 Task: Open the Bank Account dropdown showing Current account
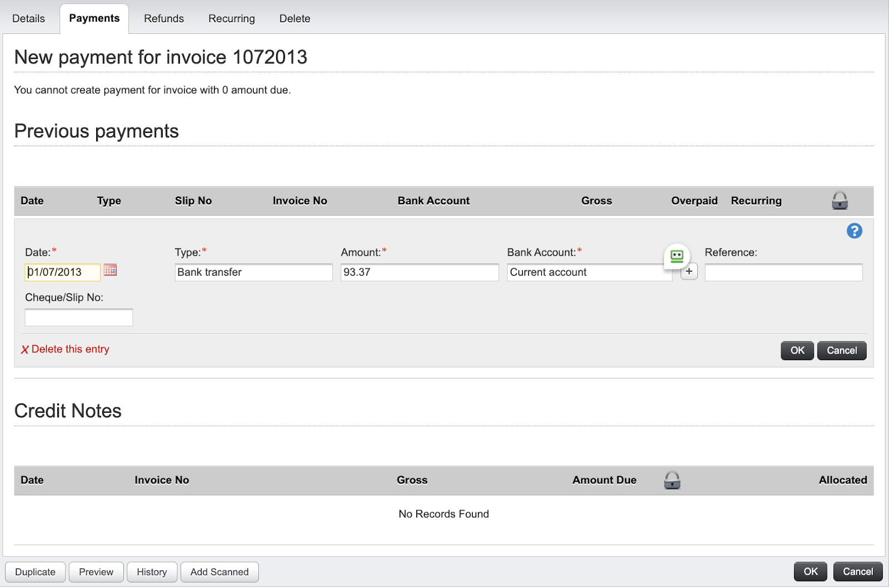tap(589, 272)
